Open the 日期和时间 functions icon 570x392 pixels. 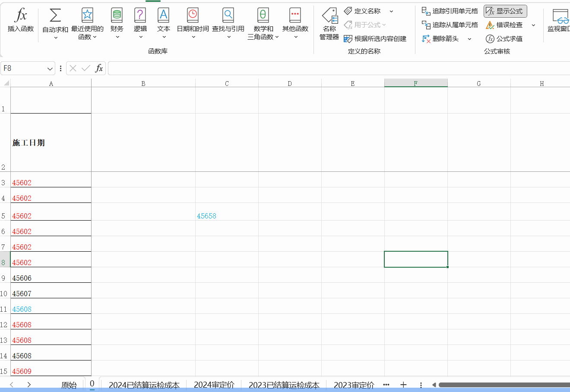pos(193,16)
